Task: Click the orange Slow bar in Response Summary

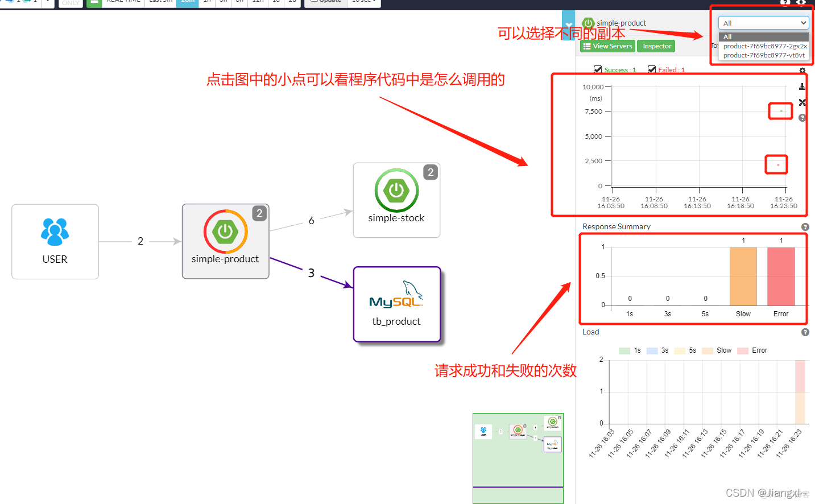Action: (x=743, y=276)
